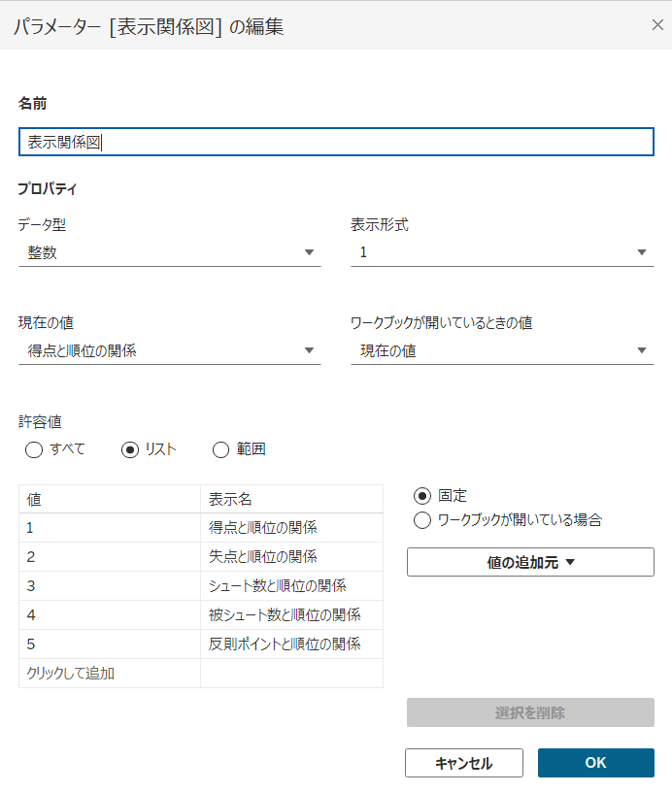Click the OK button
The height and width of the screenshot is (793, 672).
click(595, 763)
